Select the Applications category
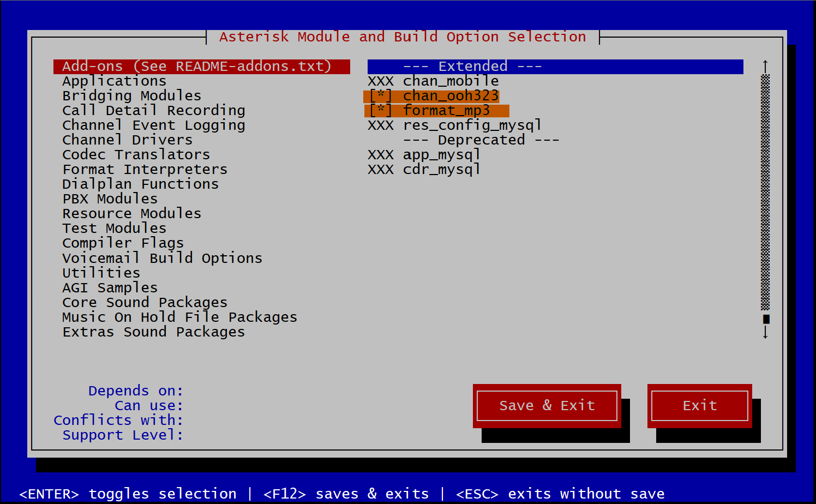Viewport: 816px width, 504px height. tap(114, 81)
